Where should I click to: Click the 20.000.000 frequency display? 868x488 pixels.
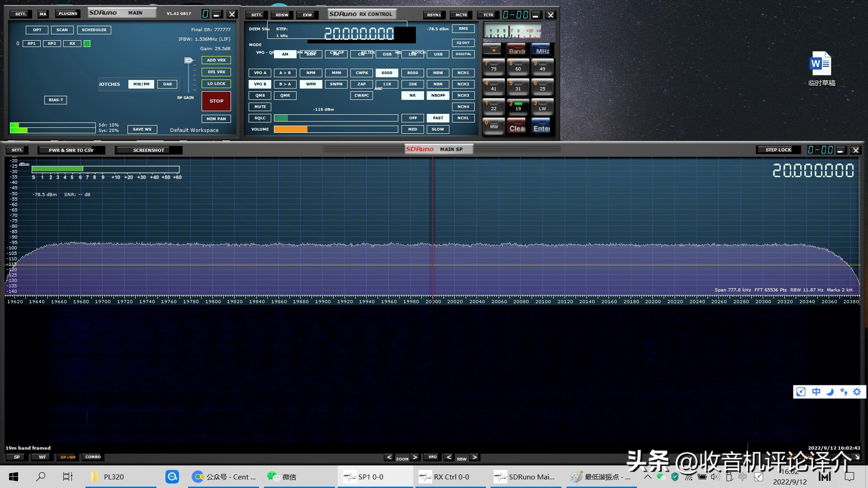[x=359, y=33]
